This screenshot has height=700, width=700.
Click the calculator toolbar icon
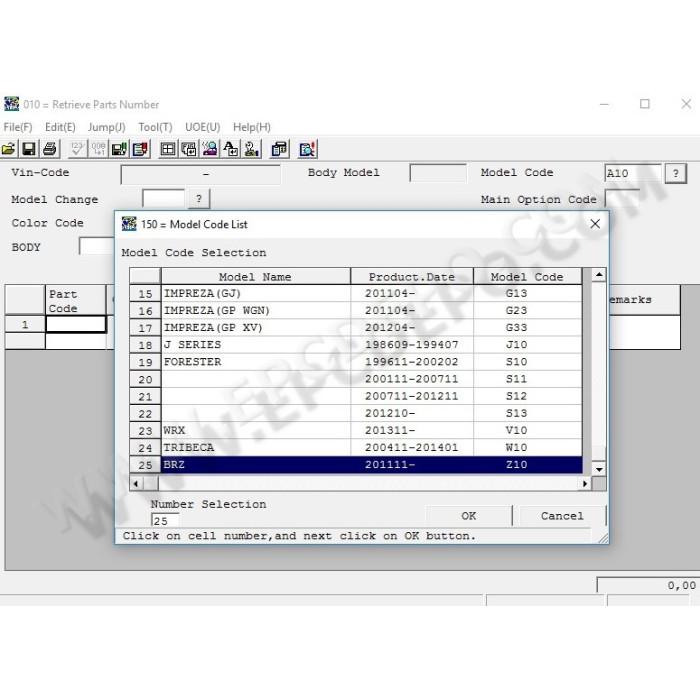[280, 149]
